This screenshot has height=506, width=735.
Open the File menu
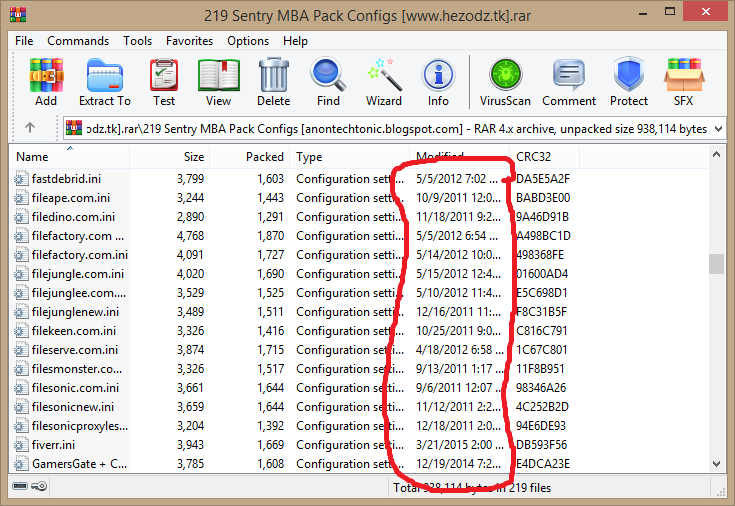24,41
